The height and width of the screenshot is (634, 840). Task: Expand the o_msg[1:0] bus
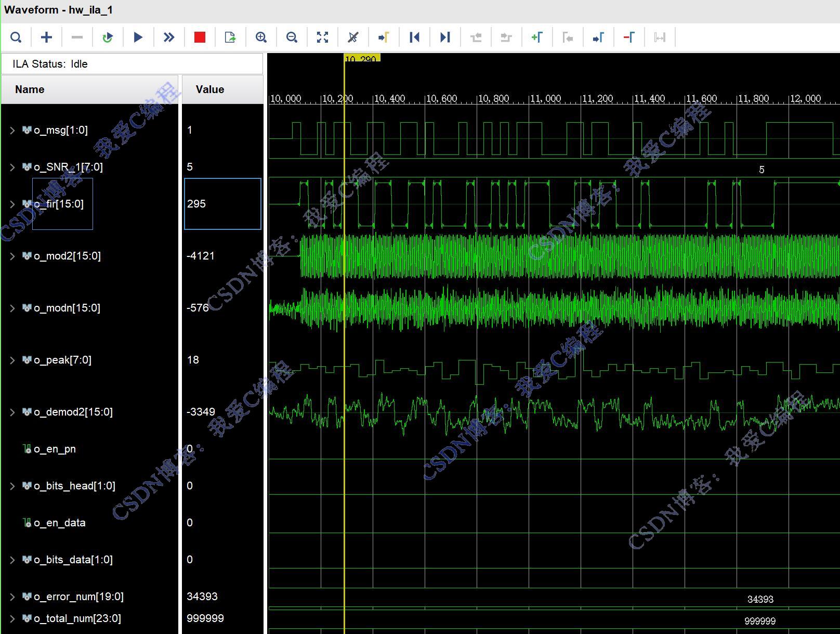click(x=12, y=131)
